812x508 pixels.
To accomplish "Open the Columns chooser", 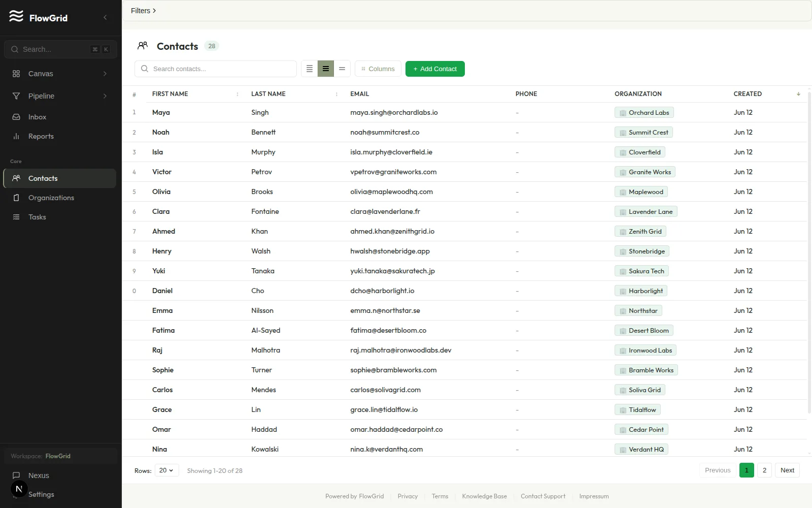I will click(378, 69).
